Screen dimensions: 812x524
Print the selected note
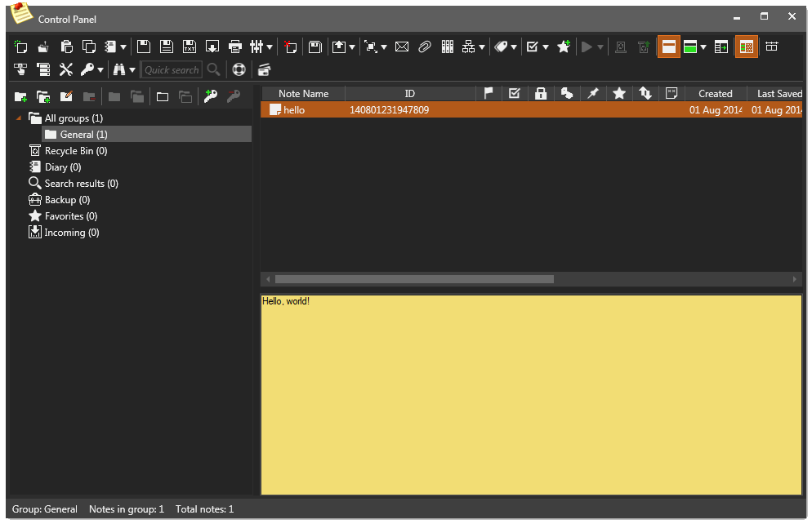tap(235, 47)
